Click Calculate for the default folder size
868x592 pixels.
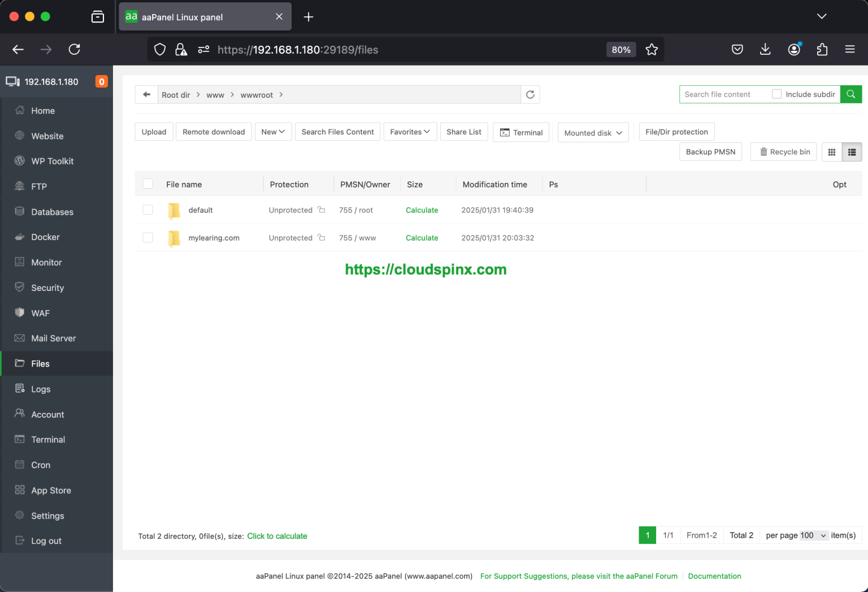point(422,210)
